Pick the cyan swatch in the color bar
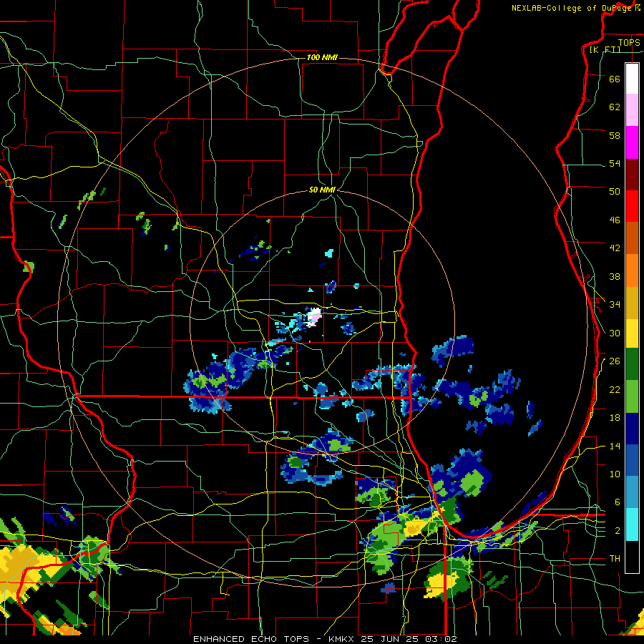 632,525
